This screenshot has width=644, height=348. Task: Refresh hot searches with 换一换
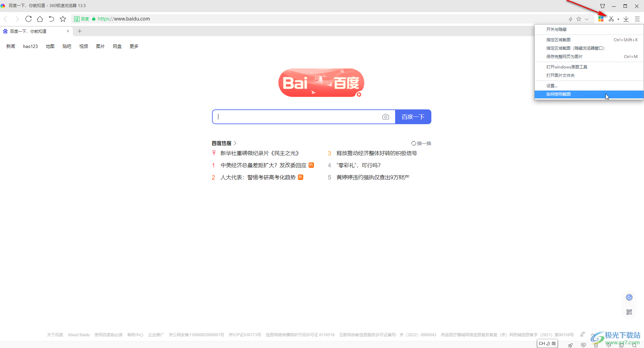421,143
